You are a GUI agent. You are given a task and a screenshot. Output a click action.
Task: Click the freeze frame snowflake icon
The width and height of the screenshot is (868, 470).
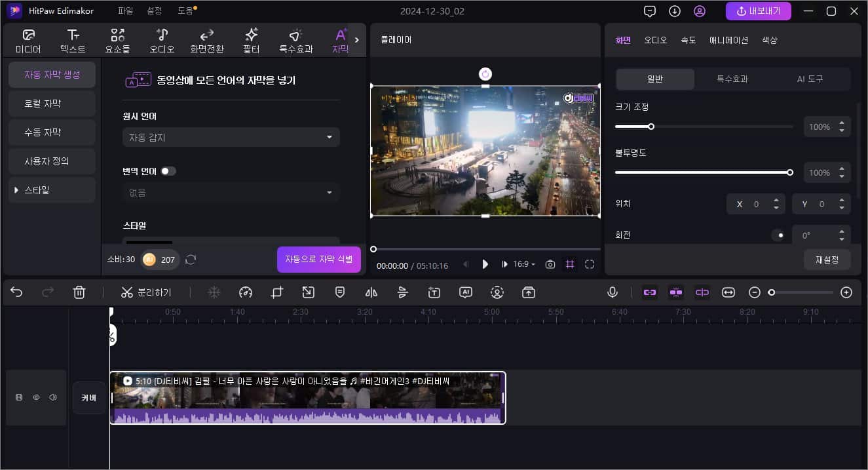point(214,292)
